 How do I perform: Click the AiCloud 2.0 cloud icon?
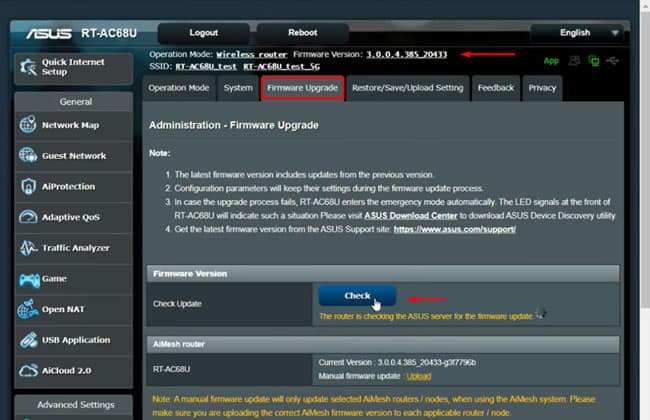pyautogui.click(x=28, y=370)
